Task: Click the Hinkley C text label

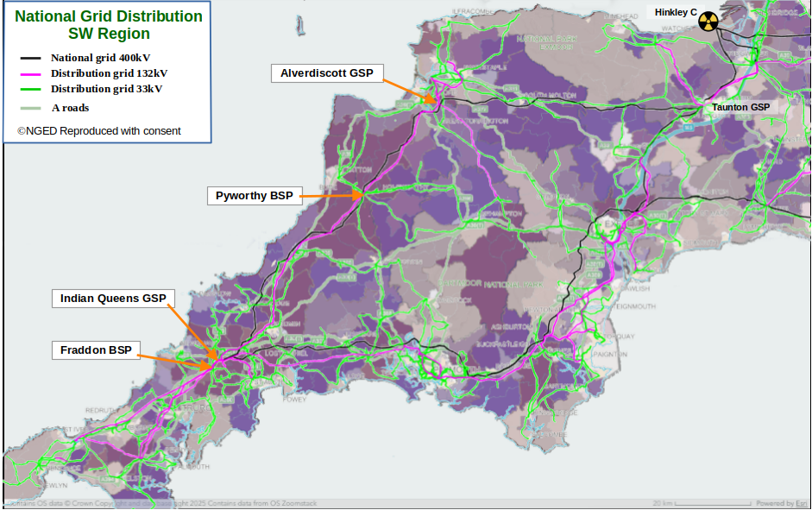Action: (x=675, y=12)
